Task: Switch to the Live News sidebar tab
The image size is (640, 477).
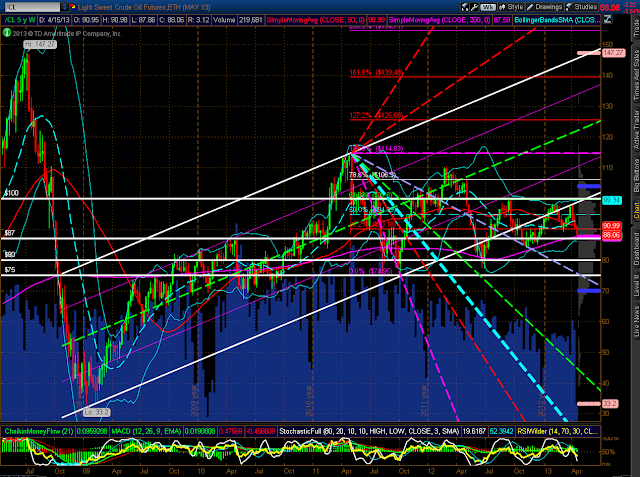Action: (x=636, y=321)
